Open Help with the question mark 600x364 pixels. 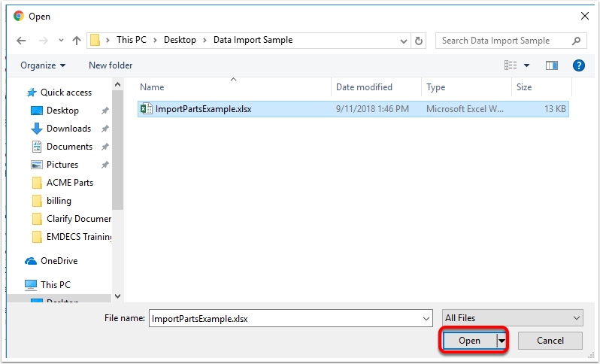(579, 65)
